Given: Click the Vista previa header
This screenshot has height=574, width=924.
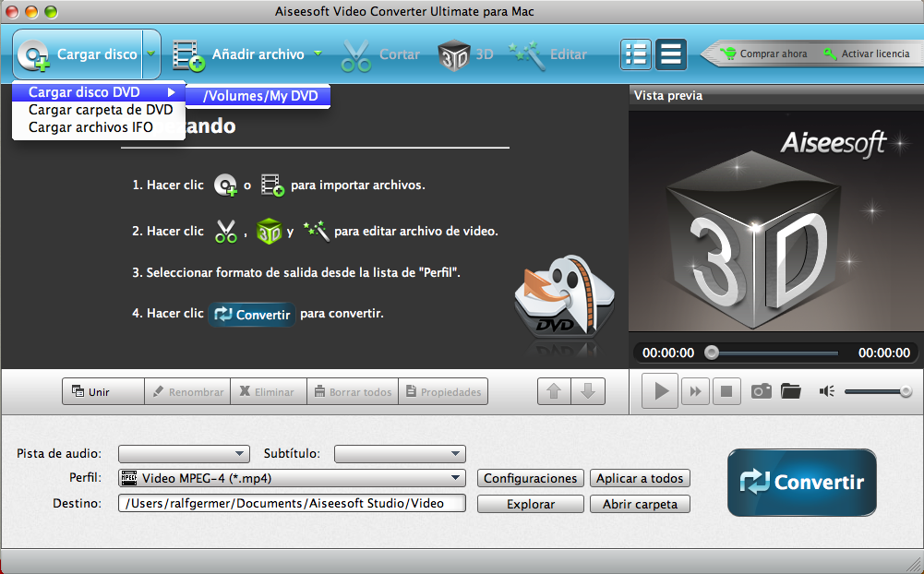Looking at the screenshot, I should [x=668, y=95].
